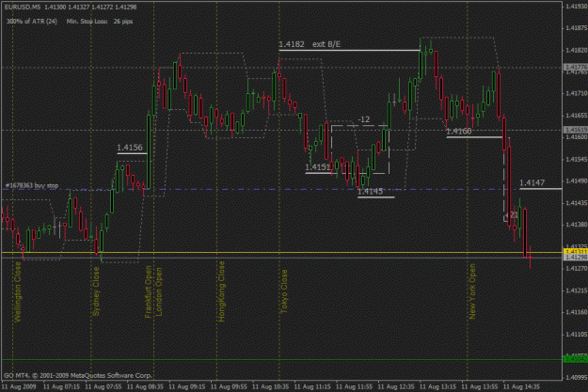This screenshot has height=392, width=588.
Task: Click the '-21' pips result label
Action: (x=511, y=215)
